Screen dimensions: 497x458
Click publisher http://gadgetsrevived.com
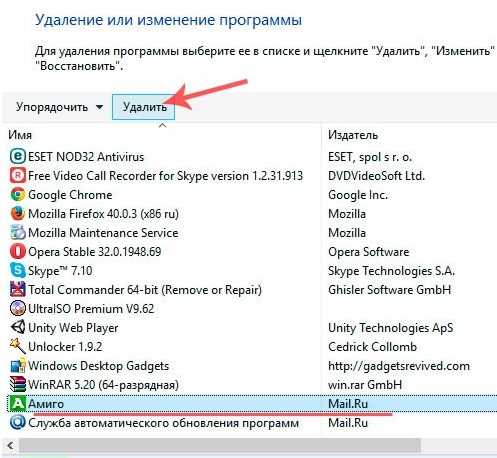399,366
